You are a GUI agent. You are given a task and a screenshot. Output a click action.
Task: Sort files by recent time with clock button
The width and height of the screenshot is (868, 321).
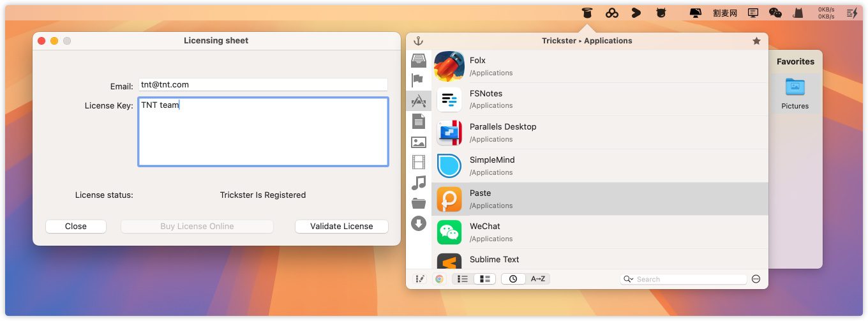(x=513, y=279)
